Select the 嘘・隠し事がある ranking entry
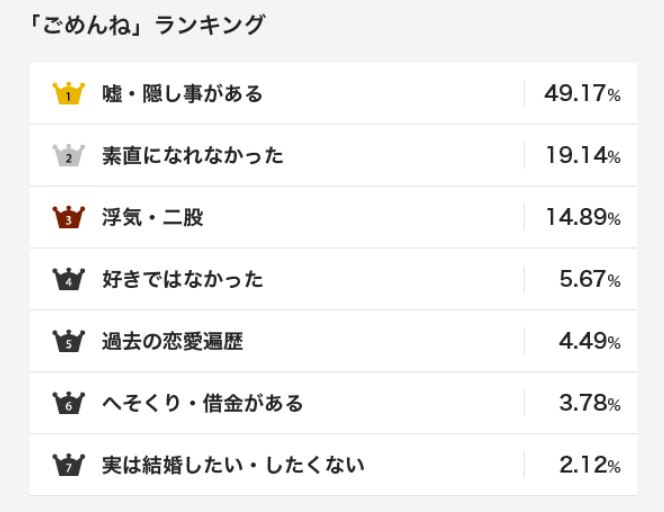 [183, 94]
